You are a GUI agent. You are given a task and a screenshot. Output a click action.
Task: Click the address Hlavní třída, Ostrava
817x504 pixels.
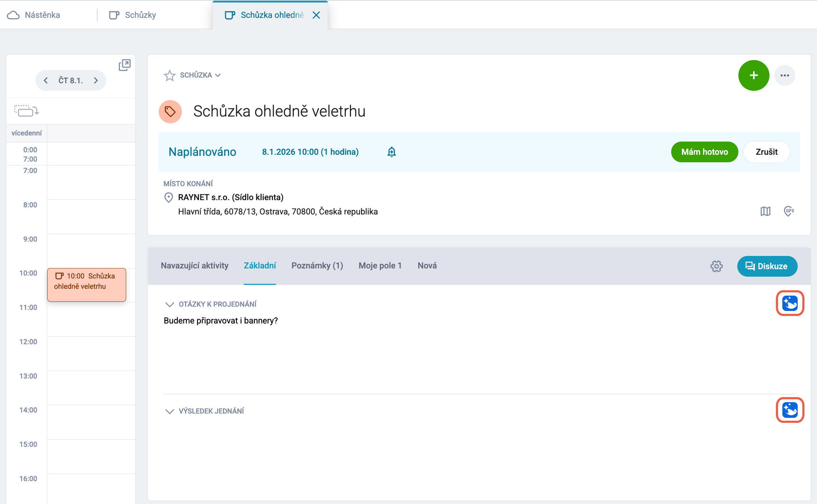(x=278, y=212)
